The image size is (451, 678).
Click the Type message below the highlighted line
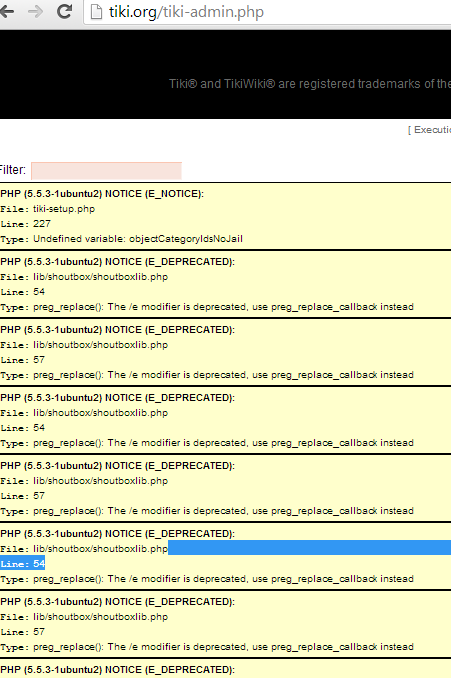coord(207,579)
